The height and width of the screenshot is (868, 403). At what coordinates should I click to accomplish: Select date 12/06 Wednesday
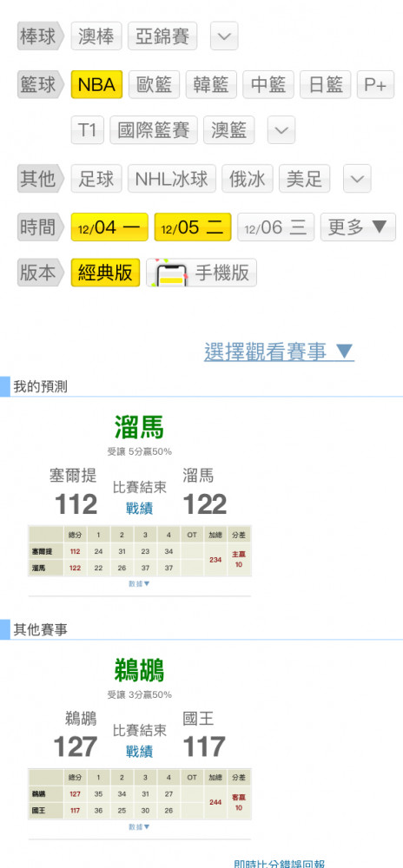pyautogui.click(x=275, y=227)
